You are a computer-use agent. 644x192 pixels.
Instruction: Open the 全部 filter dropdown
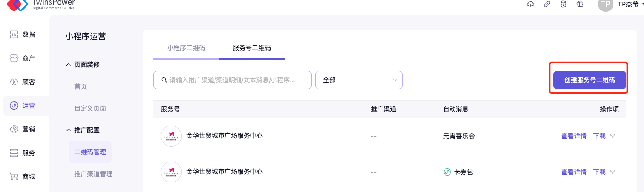click(x=358, y=80)
